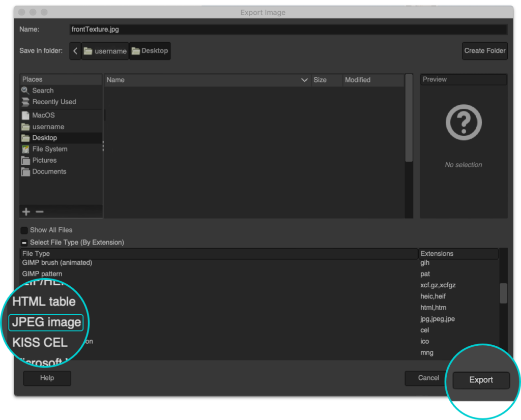Click the file type list scrollbar

click(x=503, y=293)
